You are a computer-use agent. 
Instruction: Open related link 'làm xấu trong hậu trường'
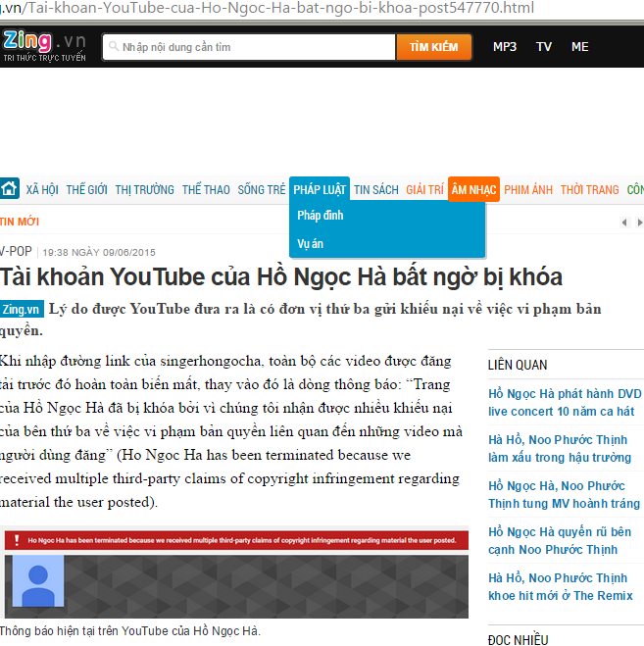560,449
